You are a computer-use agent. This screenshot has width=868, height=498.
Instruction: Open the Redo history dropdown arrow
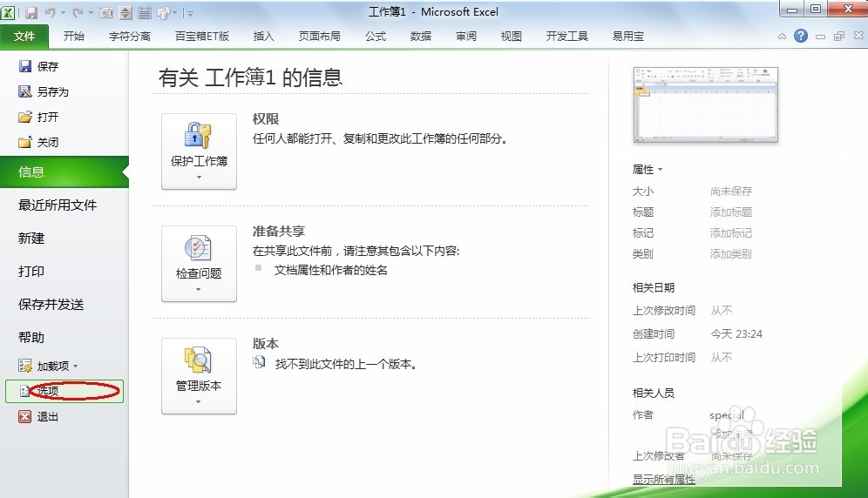coord(91,12)
